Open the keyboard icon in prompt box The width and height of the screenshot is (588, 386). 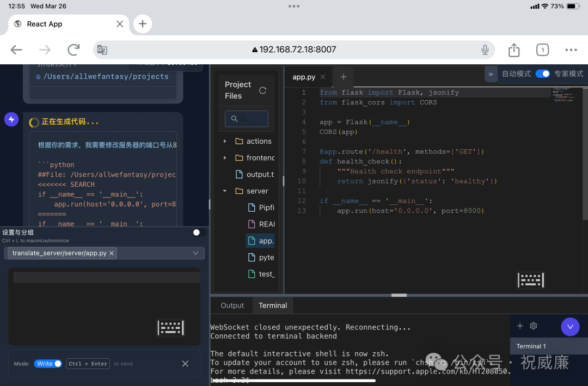170,328
